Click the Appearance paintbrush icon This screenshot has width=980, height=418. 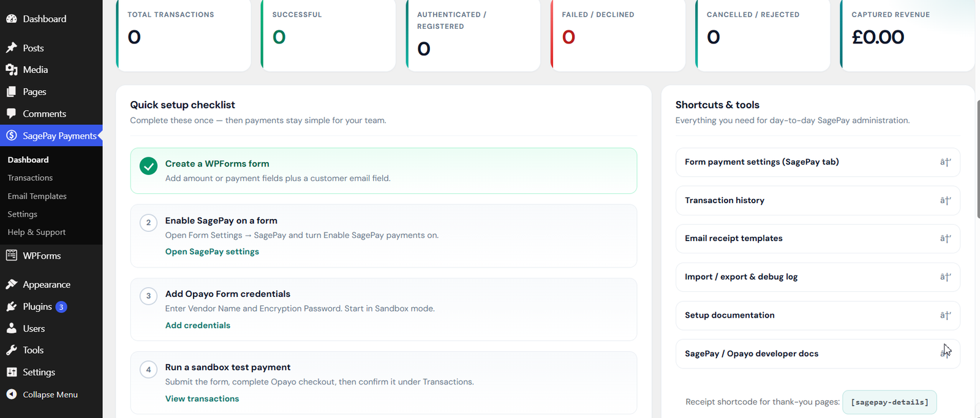(x=12, y=285)
